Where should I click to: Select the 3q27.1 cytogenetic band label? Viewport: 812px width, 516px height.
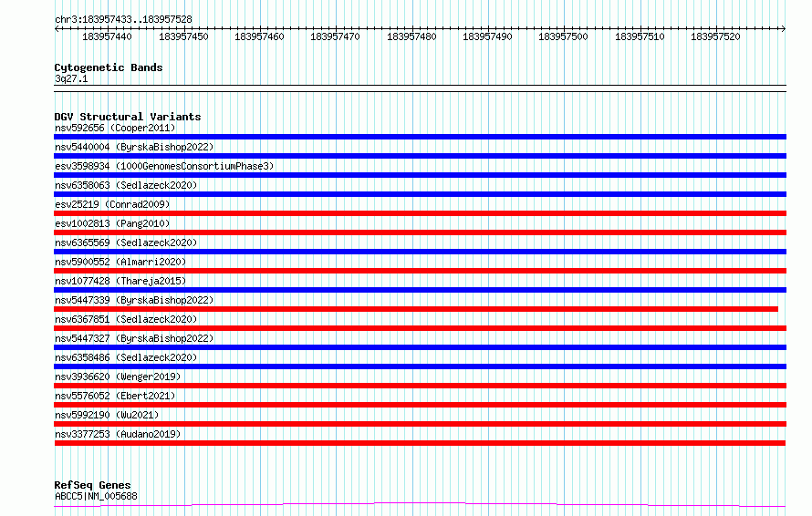click(x=71, y=78)
